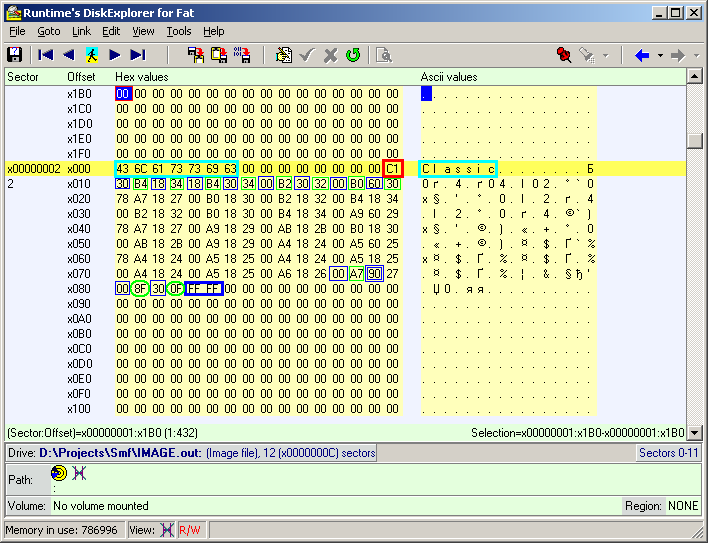Click the green refresh arrow icon
The width and height of the screenshot is (708, 543).
tap(353, 55)
